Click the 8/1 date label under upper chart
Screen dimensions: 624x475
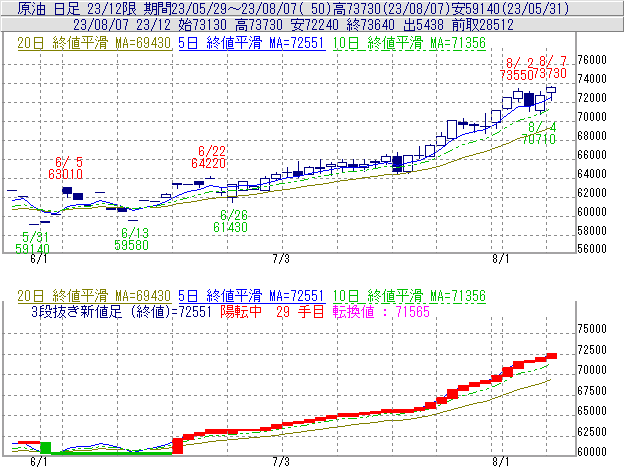pyautogui.click(x=501, y=259)
